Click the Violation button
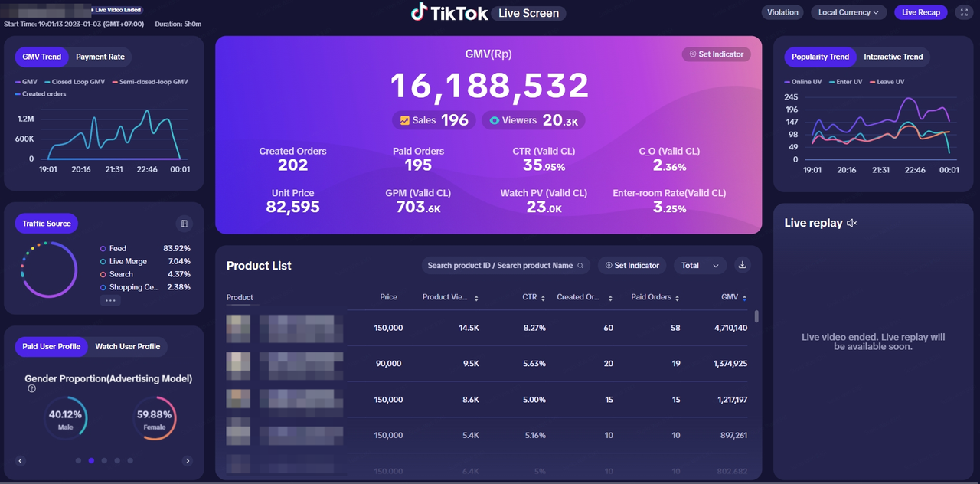This screenshot has height=484, width=980. (x=782, y=12)
